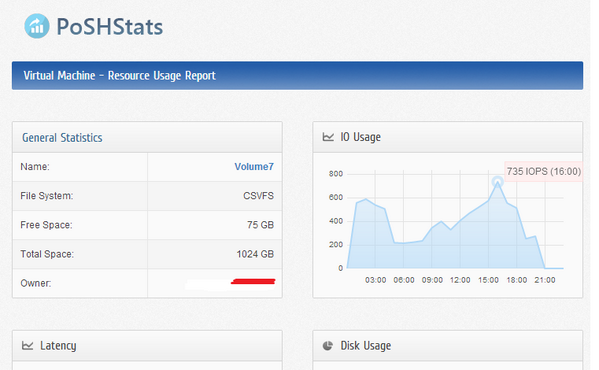The width and height of the screenshot is (599, 370).
Task: Click the 600 y-axis label
Action: click(x=336, y=197)
